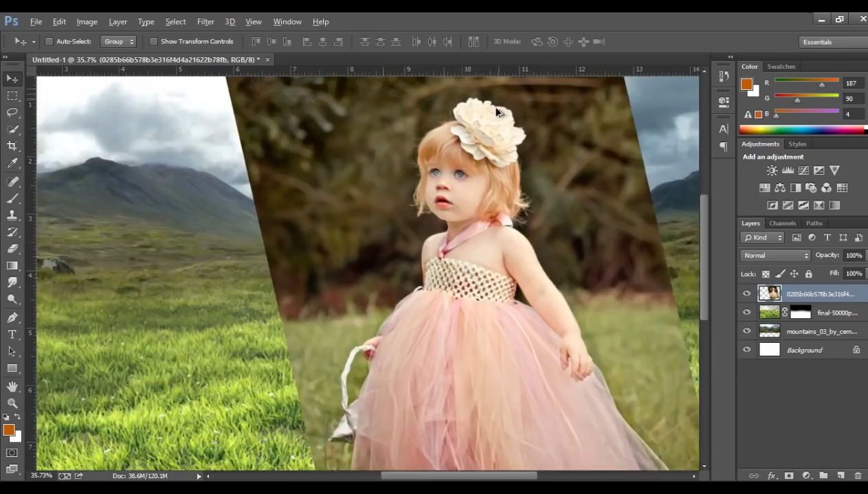Open the Filter menu
This screenshot has height=494, width=868.
(205, 21)
